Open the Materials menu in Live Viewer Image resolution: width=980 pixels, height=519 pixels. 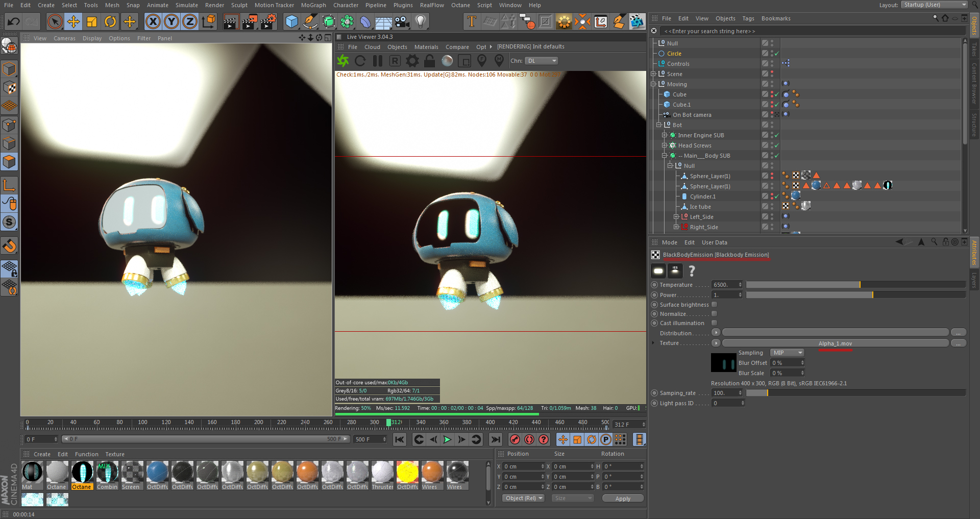click(426, 47)
